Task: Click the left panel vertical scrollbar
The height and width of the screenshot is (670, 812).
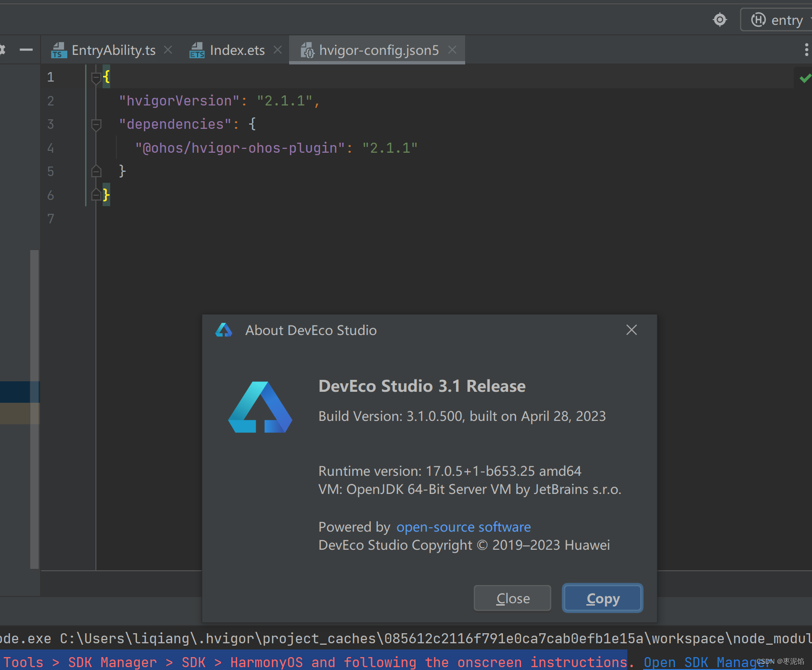Action: point(34,409)
